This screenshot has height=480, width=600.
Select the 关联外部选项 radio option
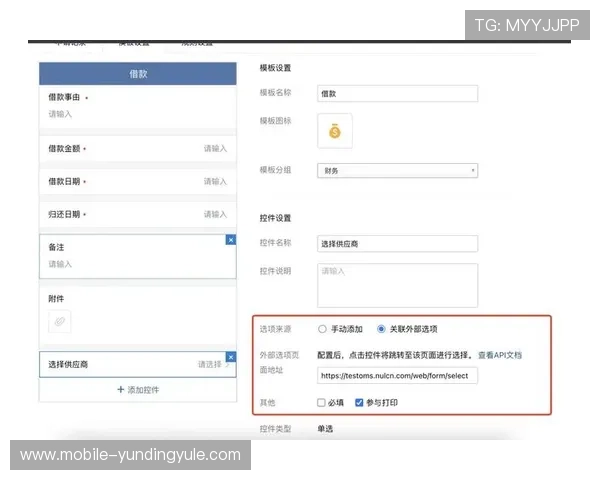(381, 329)
